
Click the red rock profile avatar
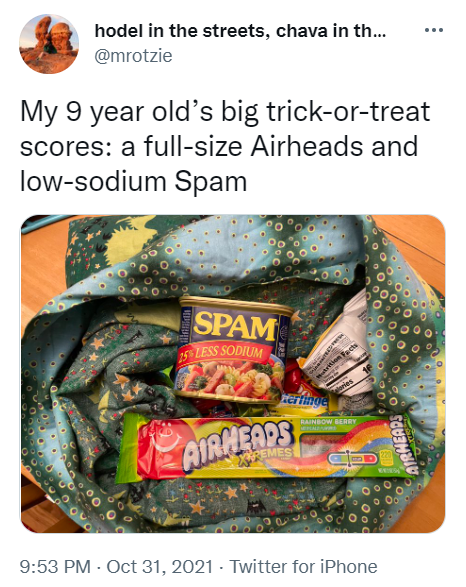coord(49,44)
